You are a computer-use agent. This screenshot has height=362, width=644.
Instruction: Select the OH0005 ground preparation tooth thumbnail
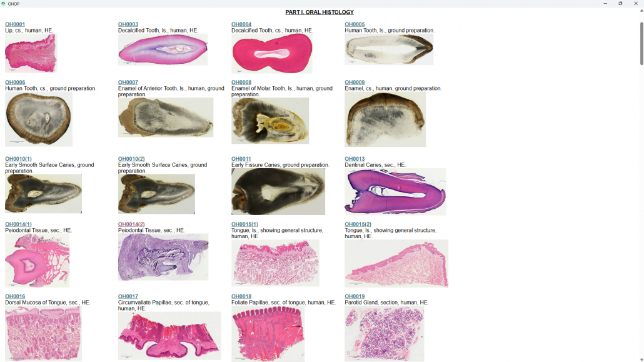389,49
